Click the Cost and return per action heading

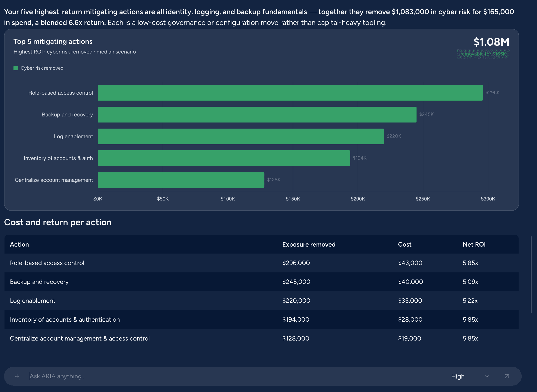tap(58, 222)
